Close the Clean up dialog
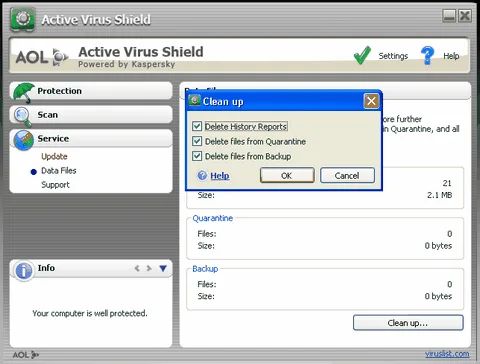This screenshot has width=480, height=364. click(371, 101)
